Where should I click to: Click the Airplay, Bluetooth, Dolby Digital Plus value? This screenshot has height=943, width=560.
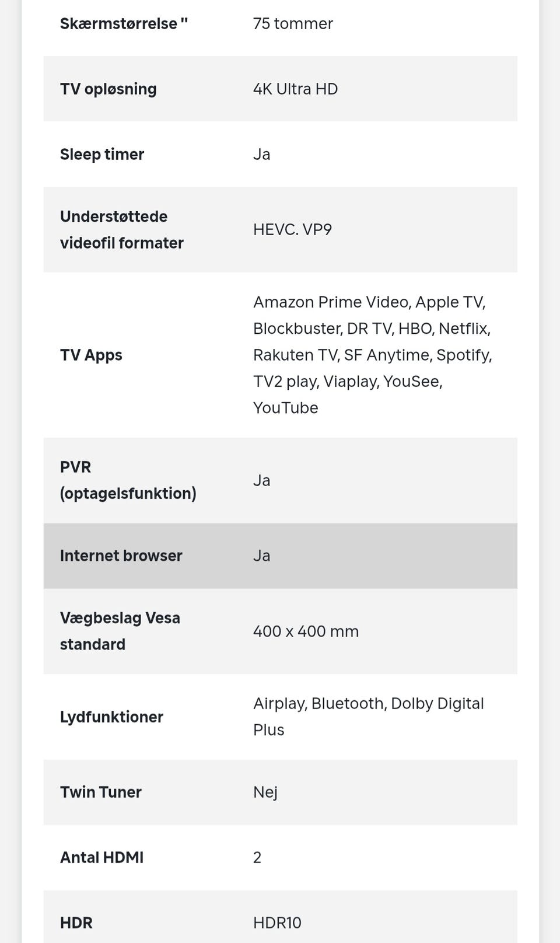[368, 717]
